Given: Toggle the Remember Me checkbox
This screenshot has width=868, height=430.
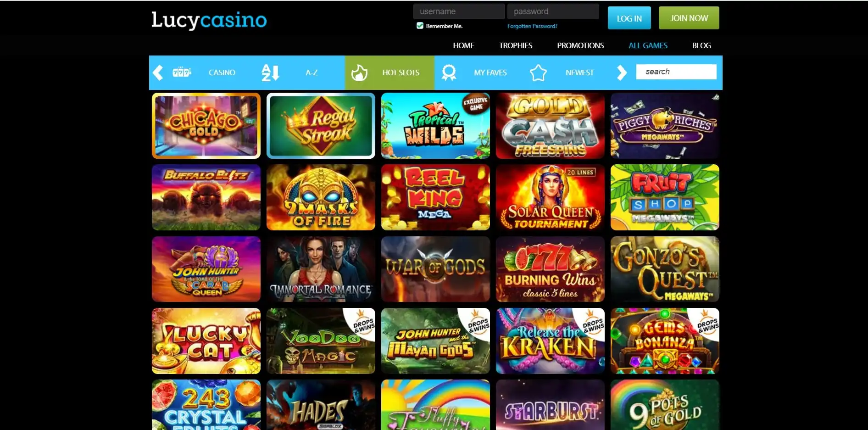Looking at the screenshot, I should [420, 26].
